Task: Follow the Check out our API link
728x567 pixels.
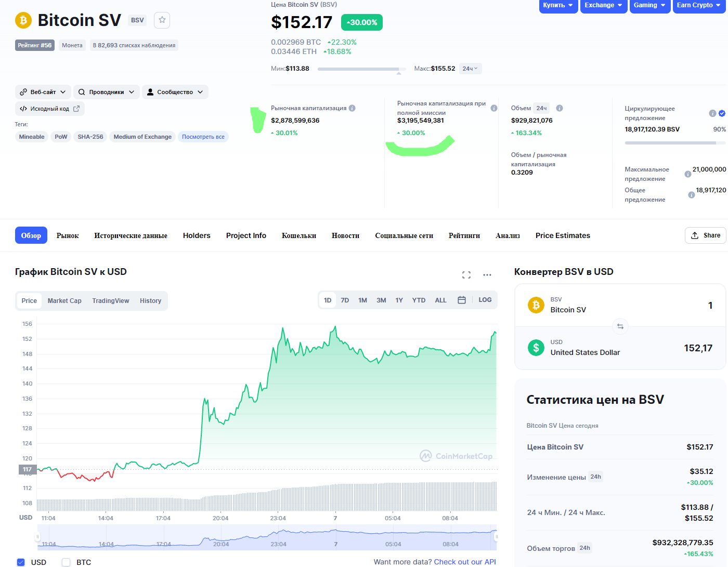Action: tap(465, 562)
